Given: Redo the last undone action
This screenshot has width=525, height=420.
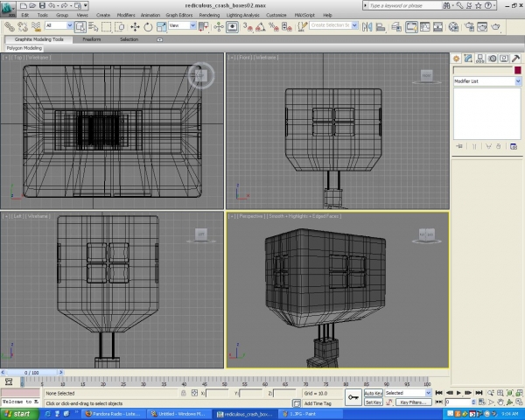Looking at the screenshot, I should 64,5.
